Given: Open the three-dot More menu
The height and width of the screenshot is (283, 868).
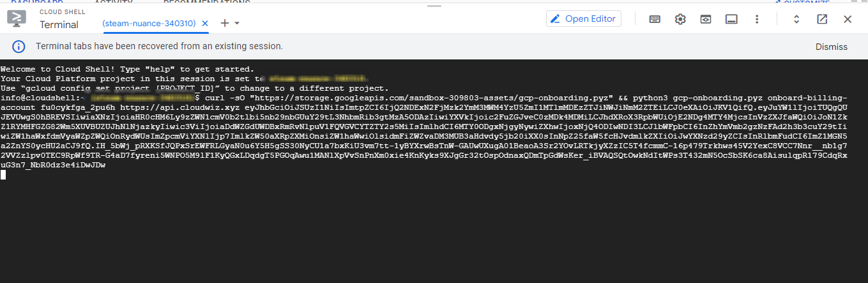Looking at the screenshot, I should (757, 19).
